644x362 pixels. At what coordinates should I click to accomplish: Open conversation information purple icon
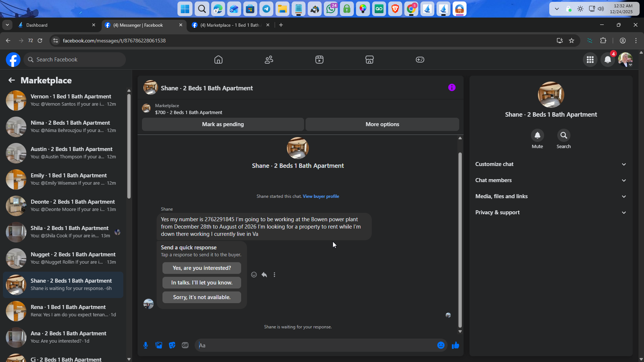point(452,87)
